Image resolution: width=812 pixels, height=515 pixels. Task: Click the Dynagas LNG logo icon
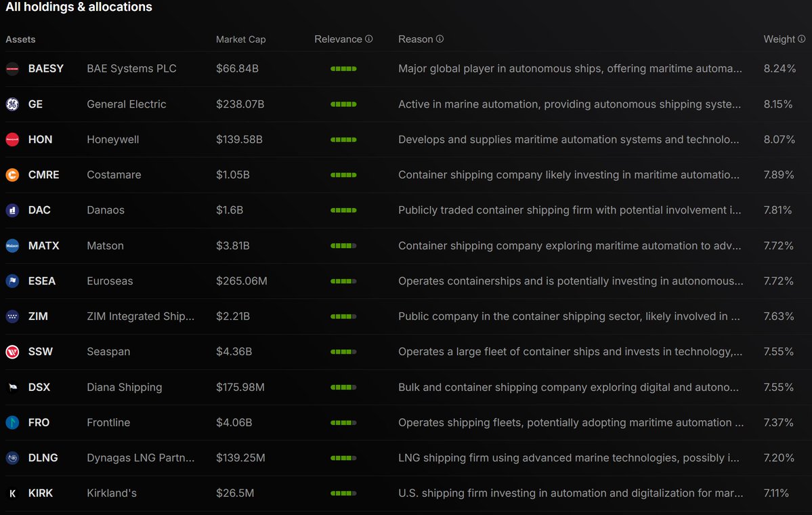(12, 457)
